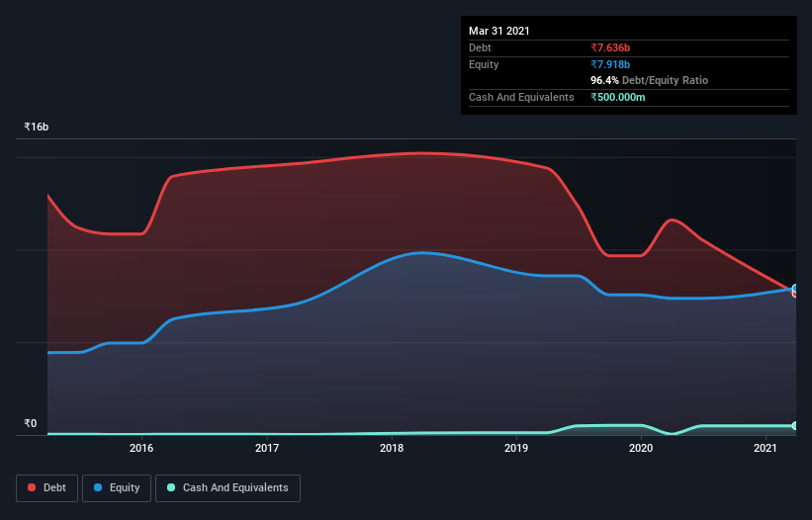Toggle the Equity series legend button
The height and width of the screenshot is (520, 812).
coord(117,488)
